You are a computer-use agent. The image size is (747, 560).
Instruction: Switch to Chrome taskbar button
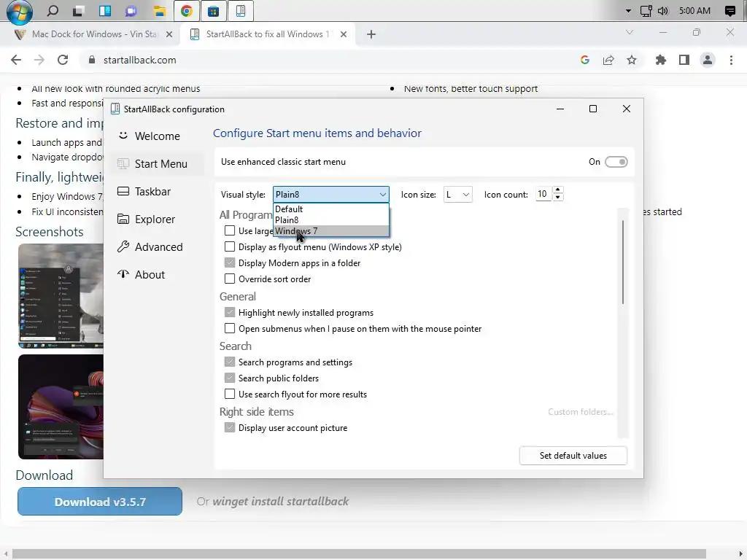coord(187,10)
